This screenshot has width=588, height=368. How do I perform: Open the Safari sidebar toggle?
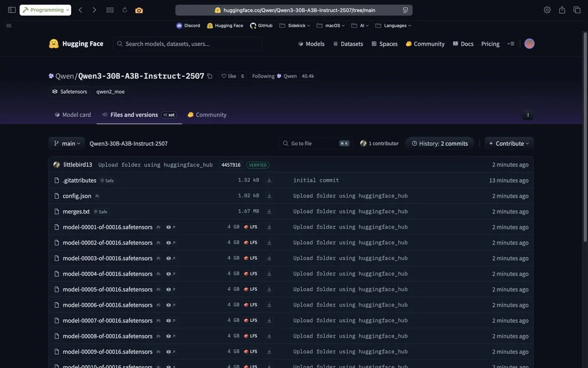12,10
